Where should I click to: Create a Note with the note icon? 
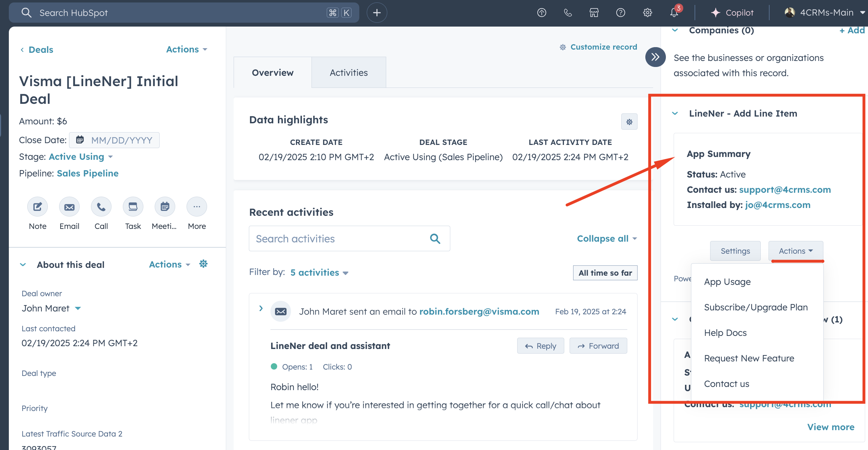tap(38, 207)
